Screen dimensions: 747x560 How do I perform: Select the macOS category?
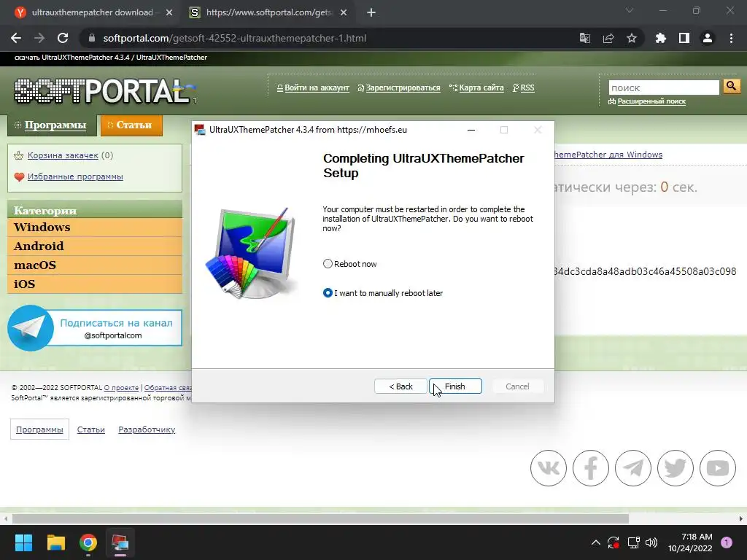[95, 265]
